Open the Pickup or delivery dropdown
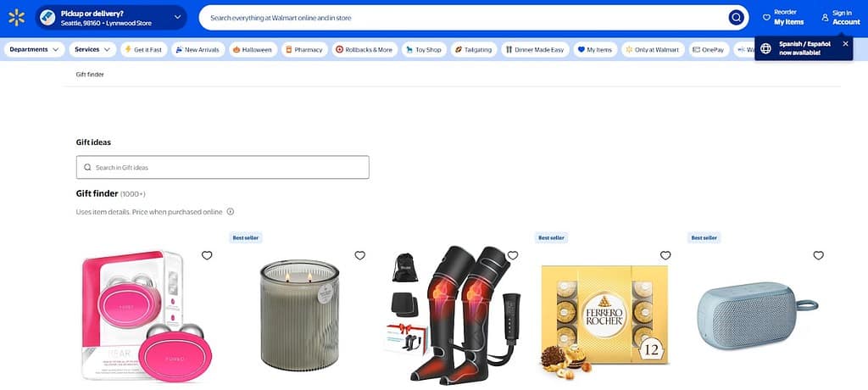 coord(111,18)
